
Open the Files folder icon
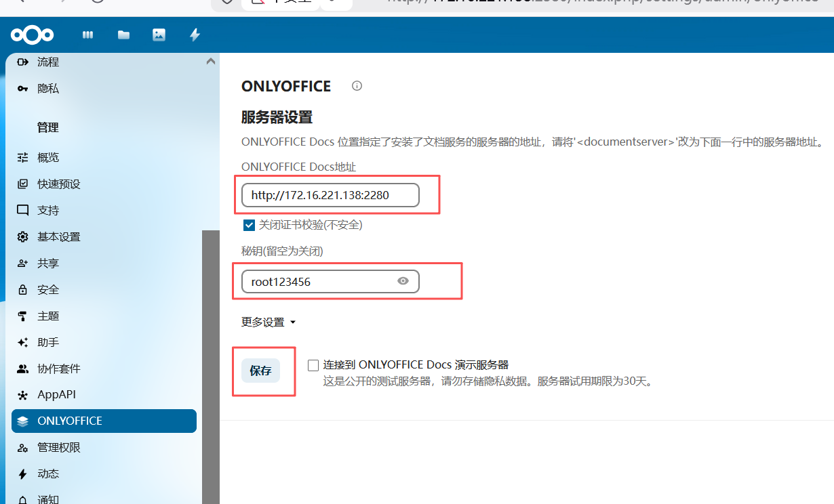coord(123,35)
